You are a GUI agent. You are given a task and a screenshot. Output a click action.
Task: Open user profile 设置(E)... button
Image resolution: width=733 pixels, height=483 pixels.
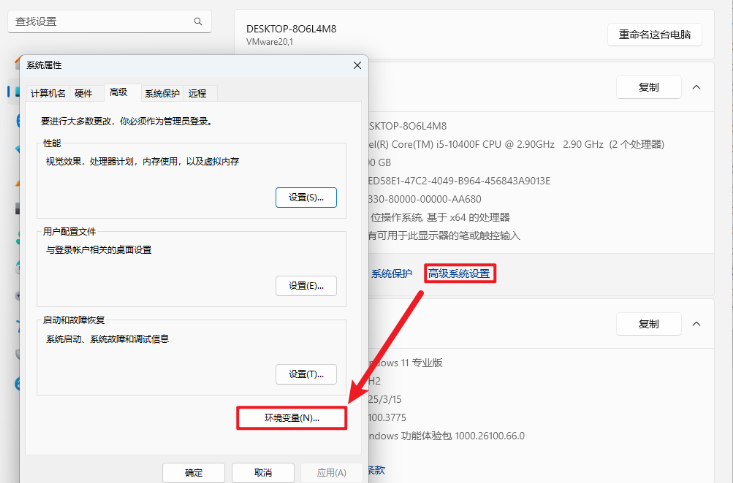pos(306,286)
